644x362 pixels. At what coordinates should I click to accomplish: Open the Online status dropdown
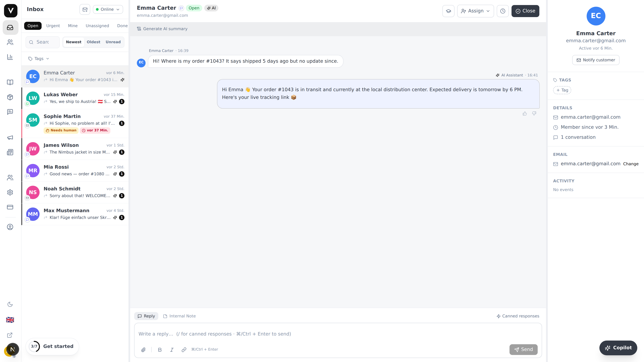click(x=108, y=10)
